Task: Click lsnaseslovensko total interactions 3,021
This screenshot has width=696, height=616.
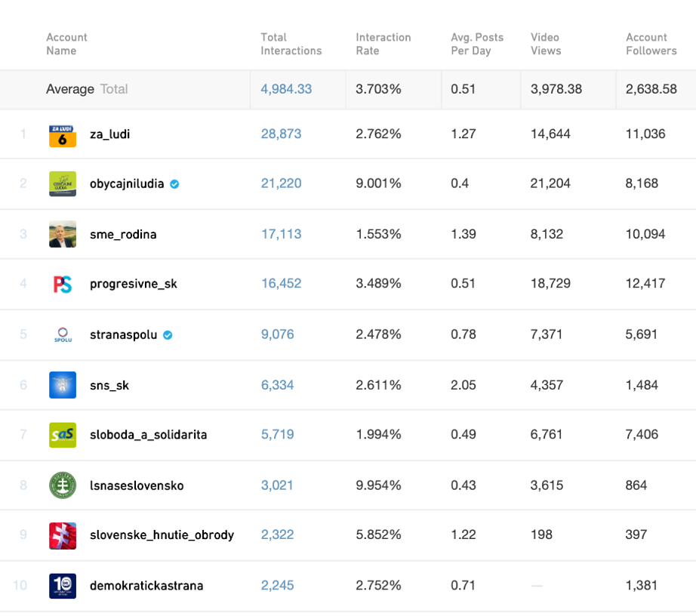Action: point(277,485)
